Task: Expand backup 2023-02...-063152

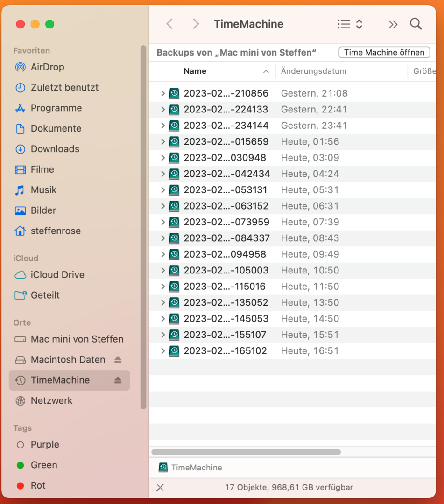Action: coord(162,206)
